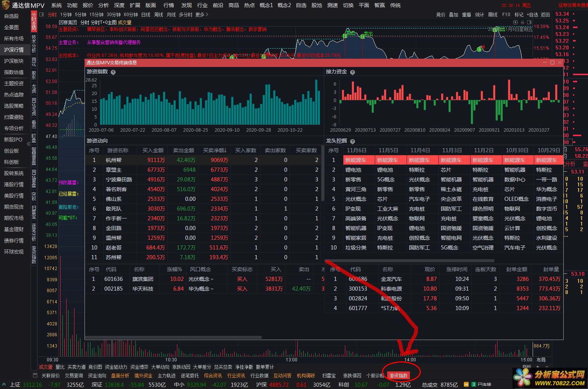Open 自选股 in left sidebar
Viewport: 588px width, 389px height.
11,16
